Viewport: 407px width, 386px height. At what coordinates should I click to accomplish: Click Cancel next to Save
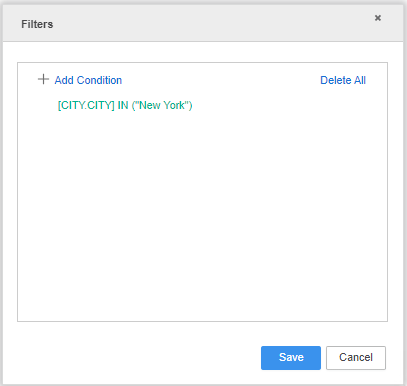pyautogui.click(x=356, y=358)
